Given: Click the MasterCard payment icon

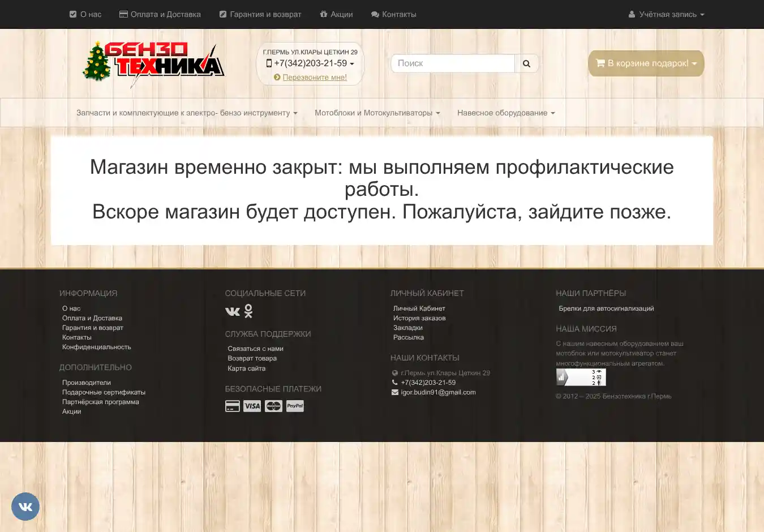Looking at the screenshot, I should click(x=273, y=406).
